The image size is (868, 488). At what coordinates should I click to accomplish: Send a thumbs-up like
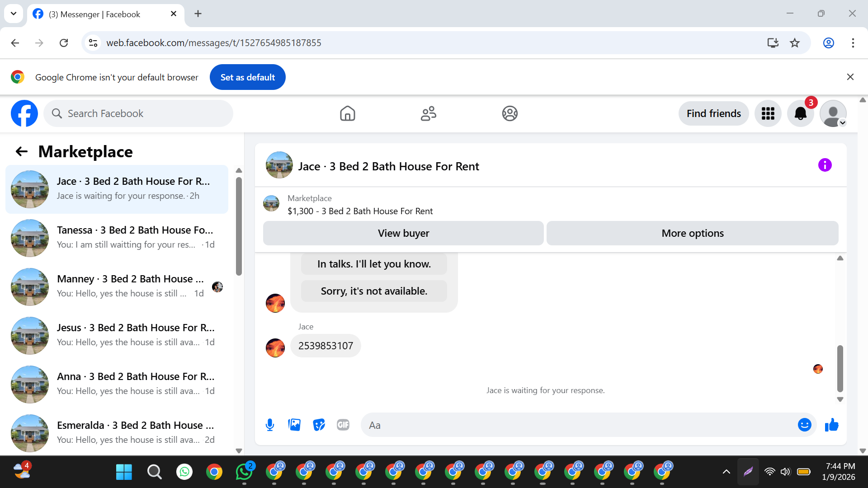(x=831, y=425)
